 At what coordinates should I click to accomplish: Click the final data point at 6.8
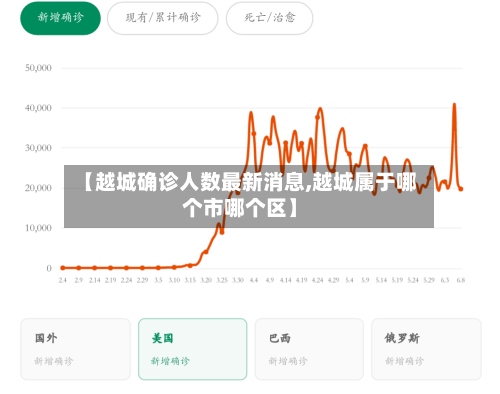click(x=461, y=189)
